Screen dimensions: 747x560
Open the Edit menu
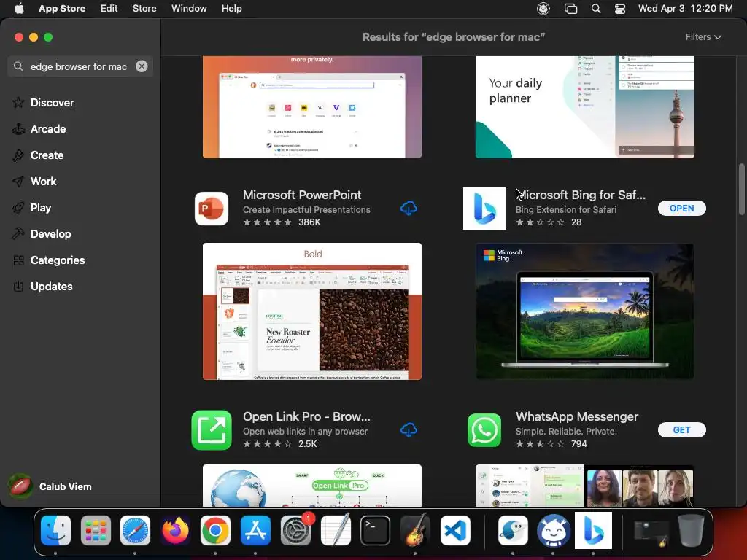109,9
